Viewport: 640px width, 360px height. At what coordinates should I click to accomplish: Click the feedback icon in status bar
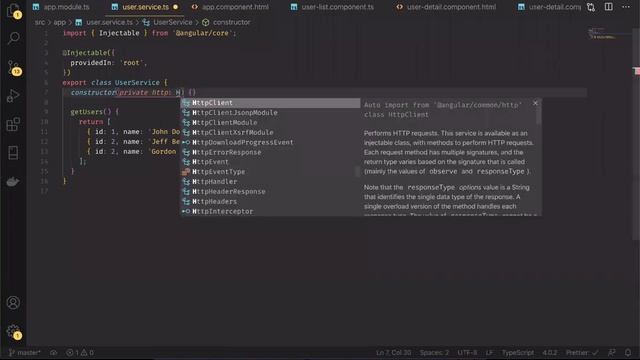pos(611,353)
